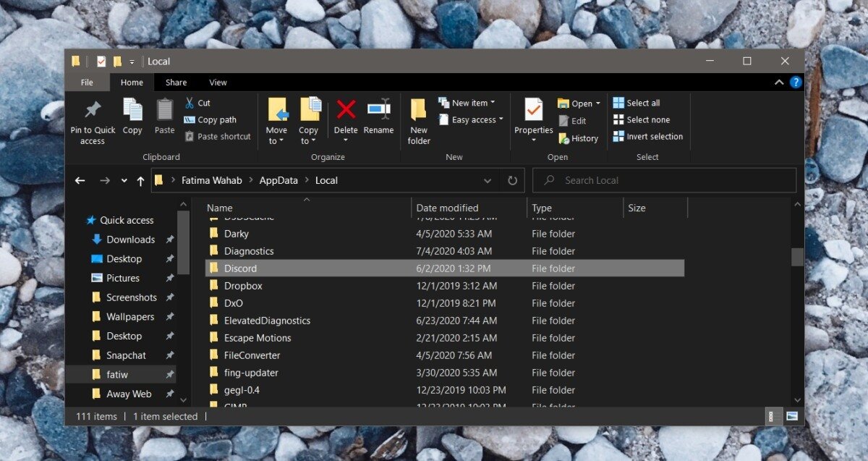Switch to large thumbnails view in status bar
Screen dimensions: 868x461
pyautogui.click(x=792, y=416)
